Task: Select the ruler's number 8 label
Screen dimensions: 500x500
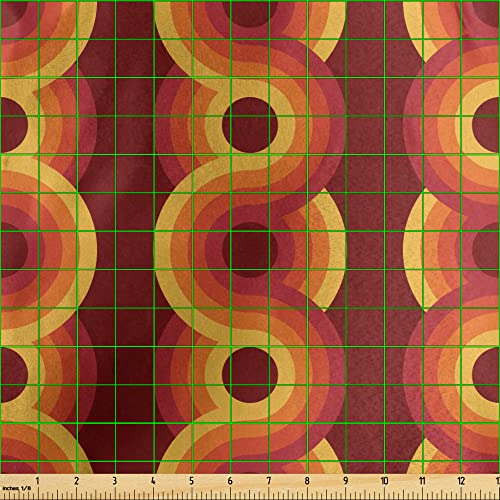Action: [307, 481]
